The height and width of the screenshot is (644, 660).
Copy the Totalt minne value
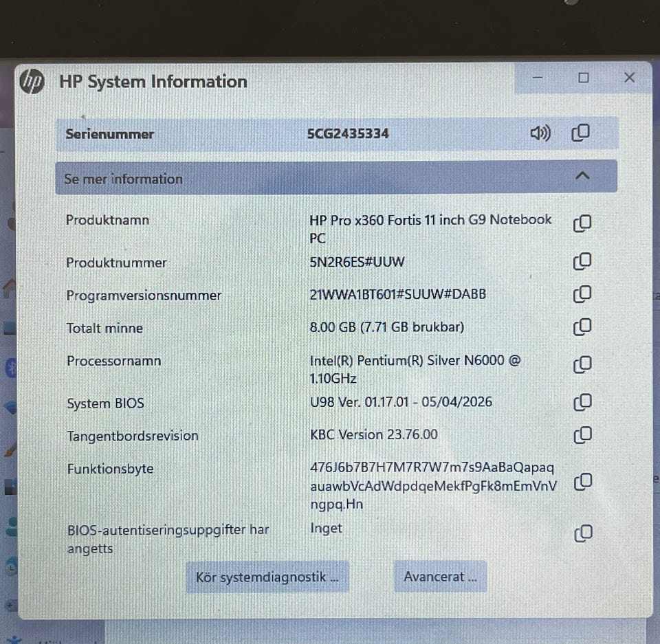click(582, 327)
